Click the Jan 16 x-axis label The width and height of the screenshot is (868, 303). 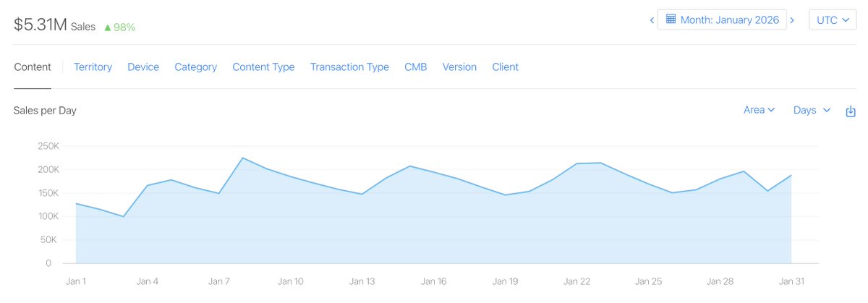tap(433, 281)
